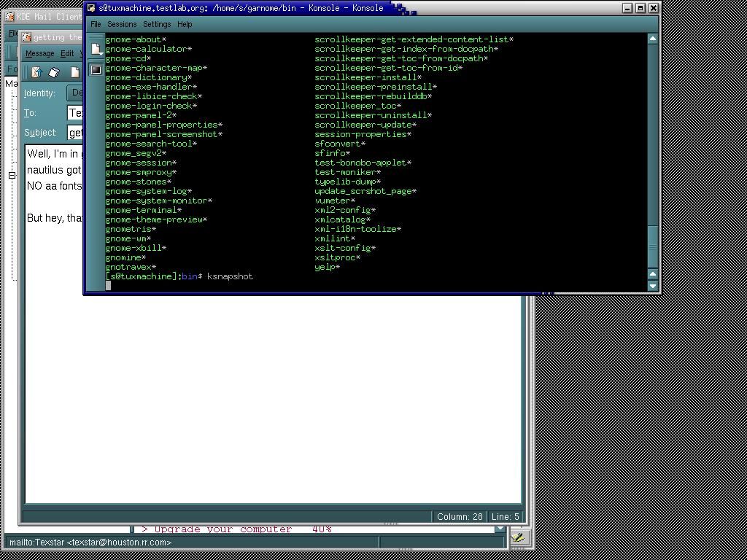The width and height of the screenshot is (747, 560).
Task: Click the Konsole window menu icon in the title bar
Action: [x=91, y=7]
